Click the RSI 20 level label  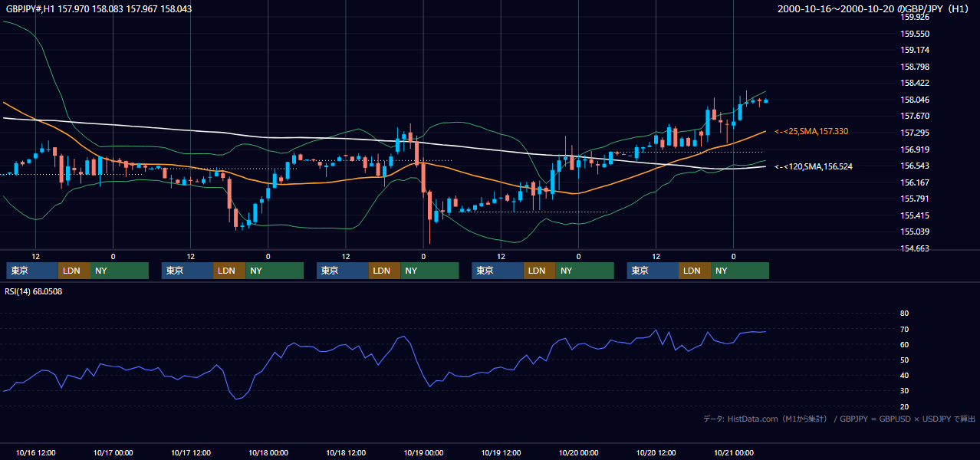pos(904,406)
